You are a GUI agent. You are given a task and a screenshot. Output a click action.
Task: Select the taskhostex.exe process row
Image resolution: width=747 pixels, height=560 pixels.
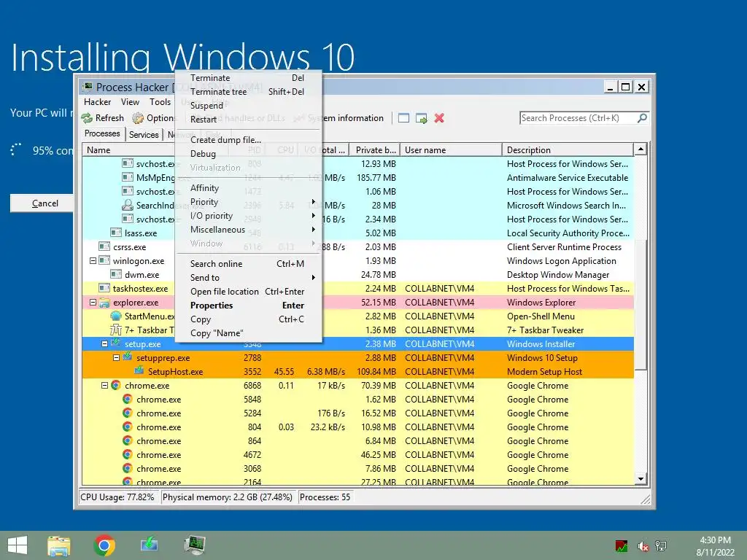tap(357, 289)
